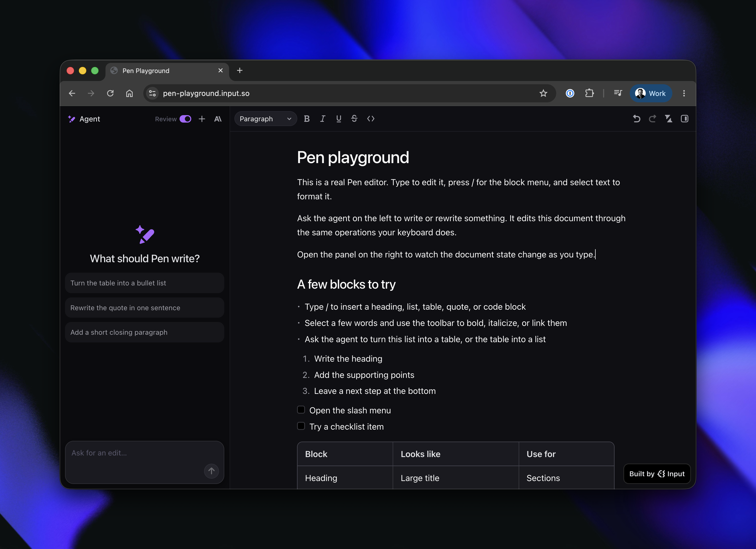Go forward in browser history
Screen dimensions: 756x549
point(91,93)
